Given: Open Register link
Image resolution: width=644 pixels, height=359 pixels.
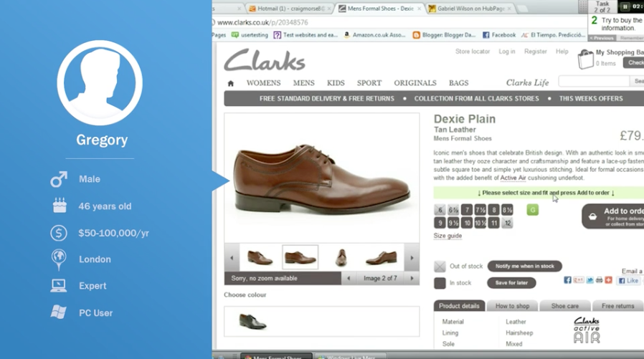Looking at the screenshot, I should coord(536,52).
